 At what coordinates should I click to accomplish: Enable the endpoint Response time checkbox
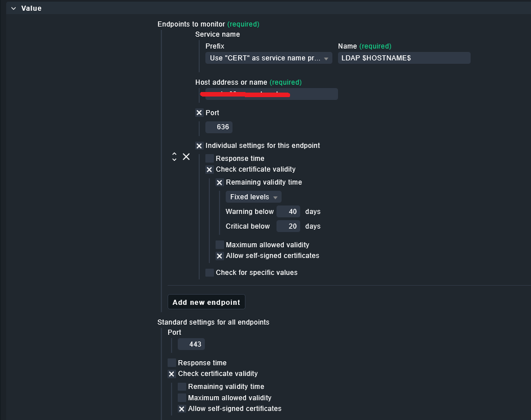[x=209, y=159]
